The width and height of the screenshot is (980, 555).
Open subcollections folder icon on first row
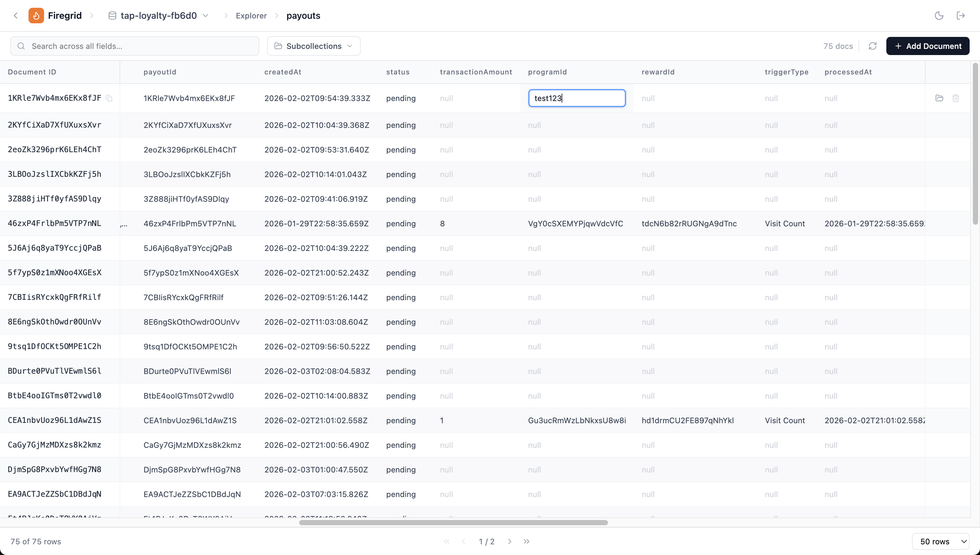click(939, 98)
